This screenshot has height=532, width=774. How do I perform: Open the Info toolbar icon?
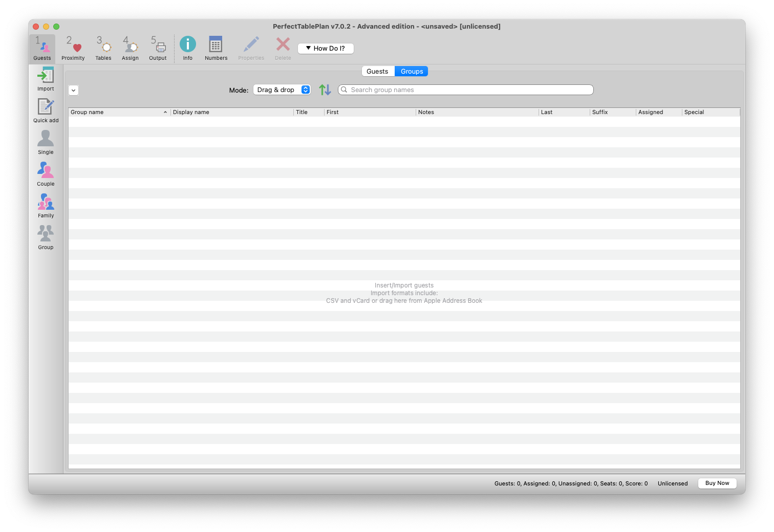[188, 48]
